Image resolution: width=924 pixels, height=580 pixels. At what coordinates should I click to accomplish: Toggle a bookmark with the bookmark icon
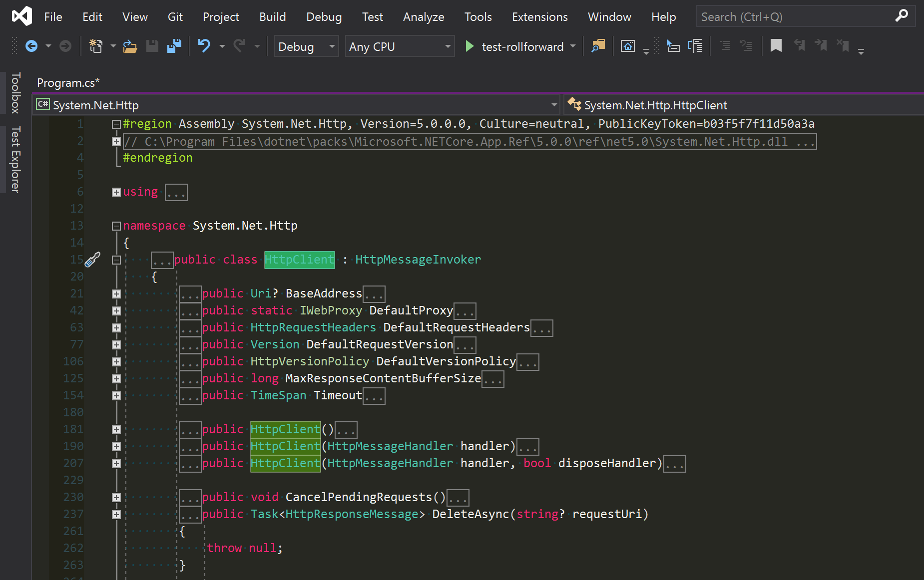point(776,45)
